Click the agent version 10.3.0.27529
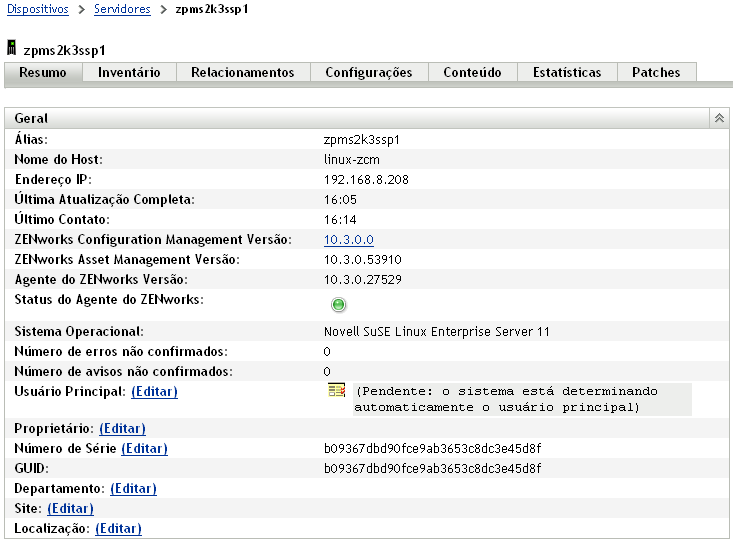The height and width of the screenshot is (543, 733). pyautogui.click(x=363, y=280)
